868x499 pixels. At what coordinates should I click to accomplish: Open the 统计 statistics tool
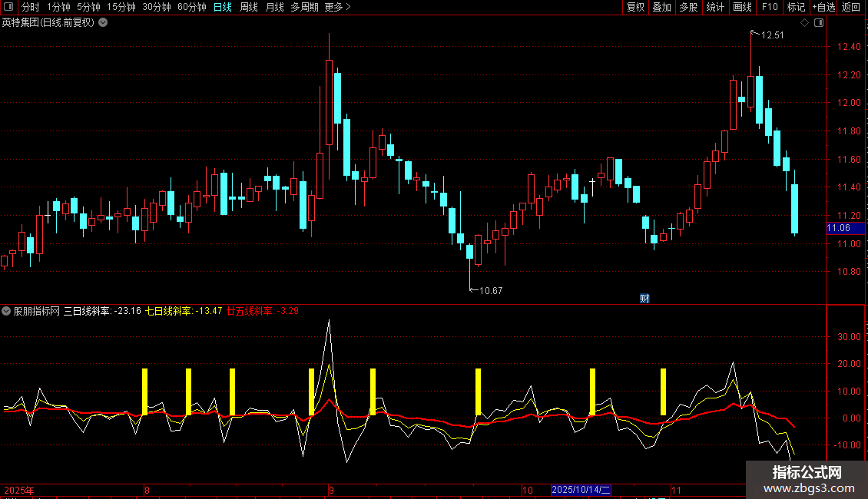(715, 7)
